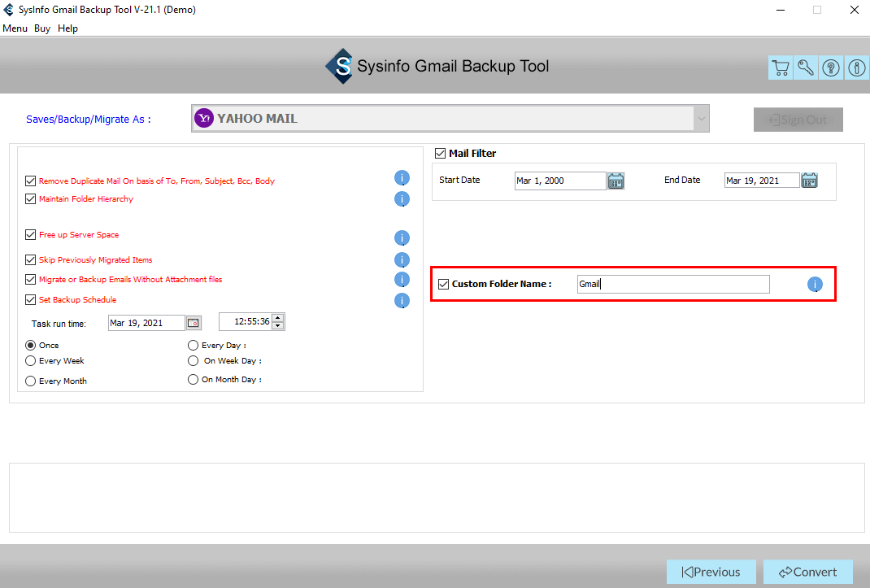Image resolution: width=870 pixels, height=588 pixels.
Task: Uncheck Custom Folder Name checkbox
Action: (x=443, y=285)
